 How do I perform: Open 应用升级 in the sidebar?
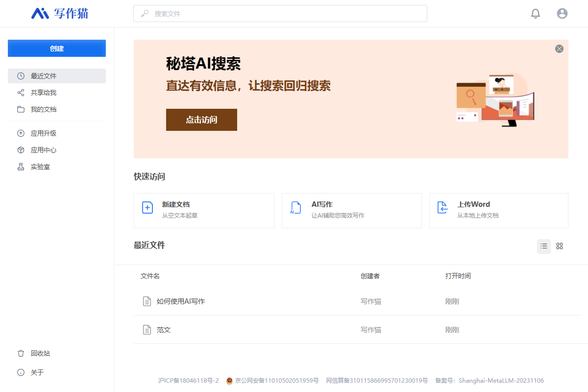click(44, 133)
